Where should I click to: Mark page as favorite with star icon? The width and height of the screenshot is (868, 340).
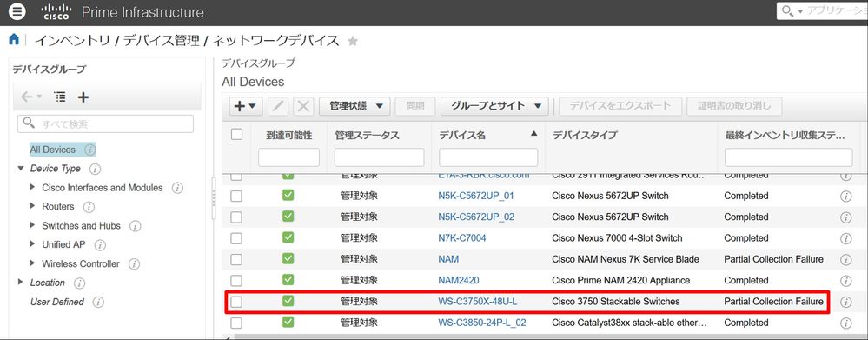click(x=353, y=41)
